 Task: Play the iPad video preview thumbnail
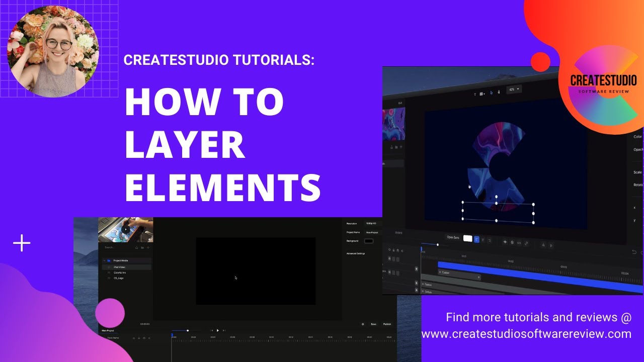pos(126,229)
